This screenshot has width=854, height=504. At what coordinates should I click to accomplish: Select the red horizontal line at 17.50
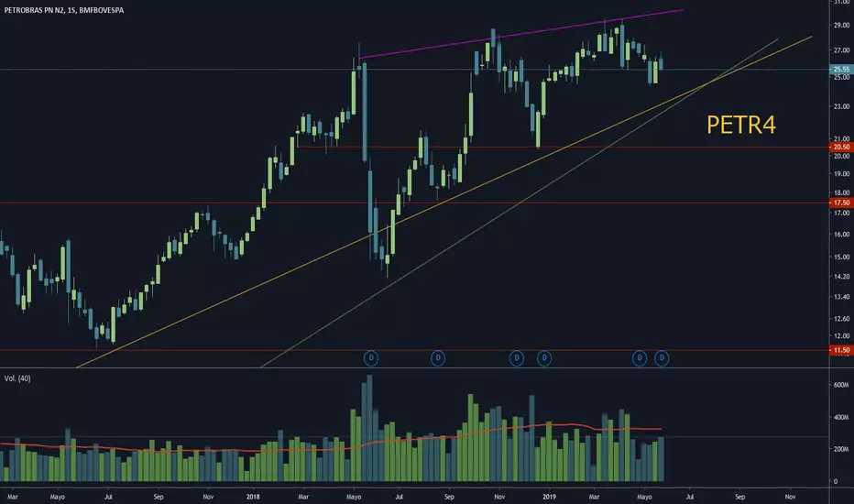coord(414,203)
